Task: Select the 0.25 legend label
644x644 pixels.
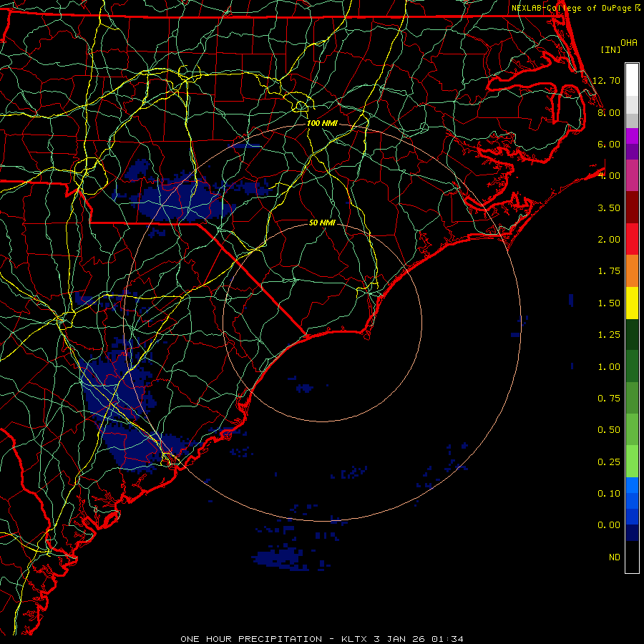Action: (609, 462)
